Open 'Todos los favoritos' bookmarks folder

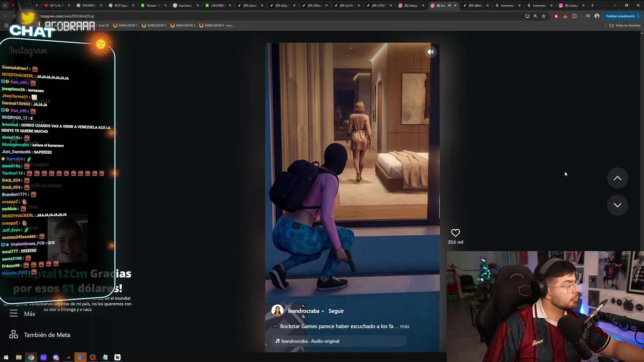pos(625,25)
